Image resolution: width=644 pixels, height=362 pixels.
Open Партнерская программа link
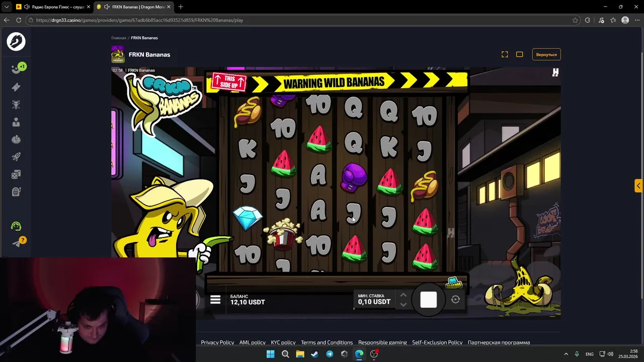tap(499, 342)
